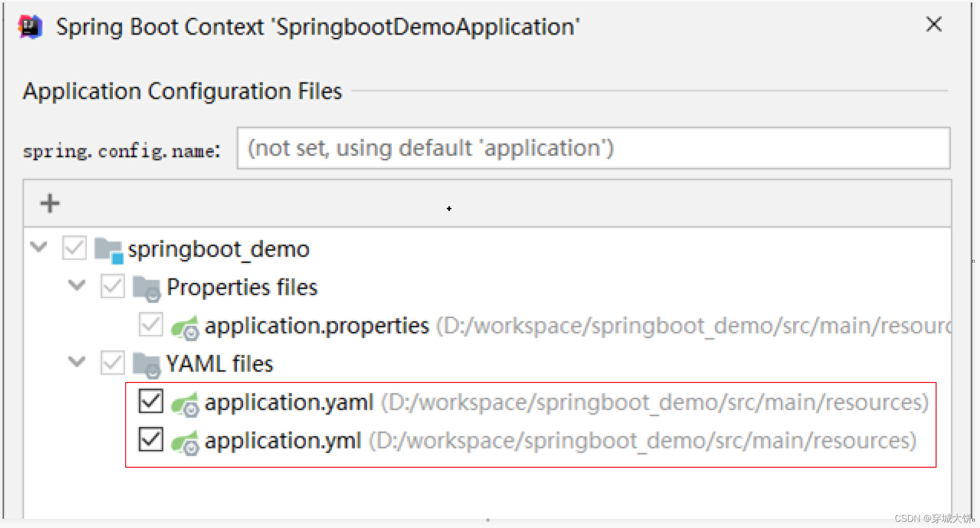
Task: Select the application.properties file entry
Action: coord(317,326)
